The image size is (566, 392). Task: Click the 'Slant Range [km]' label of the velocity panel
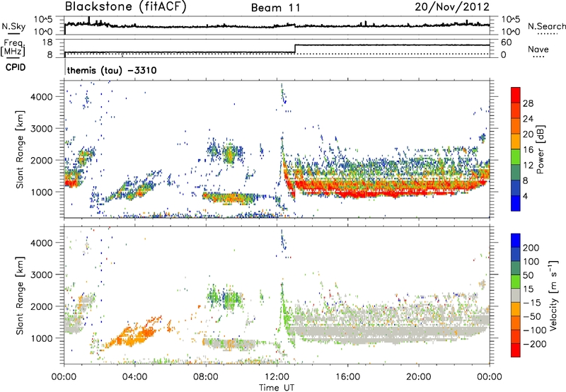click(x=20, y=295)
